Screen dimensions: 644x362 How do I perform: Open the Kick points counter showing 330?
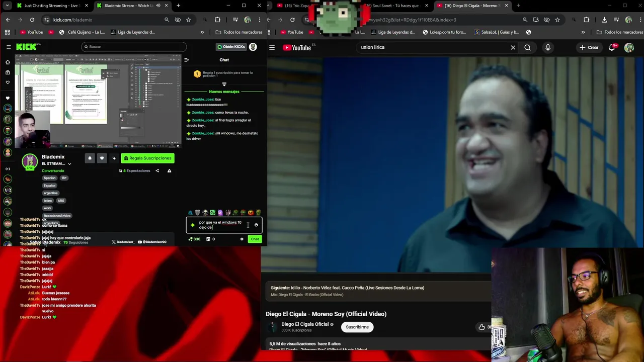pos(194,239)
